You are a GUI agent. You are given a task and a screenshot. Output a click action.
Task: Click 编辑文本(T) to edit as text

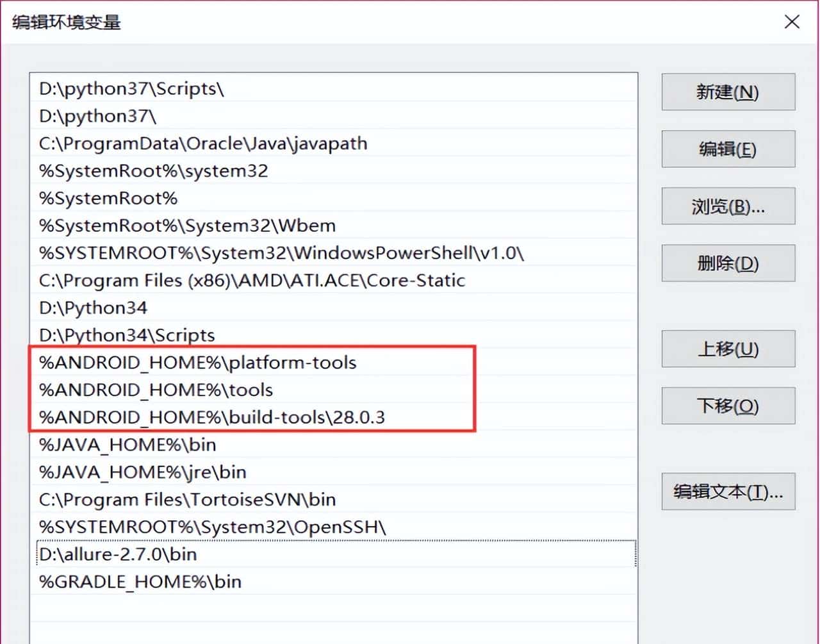729,492
